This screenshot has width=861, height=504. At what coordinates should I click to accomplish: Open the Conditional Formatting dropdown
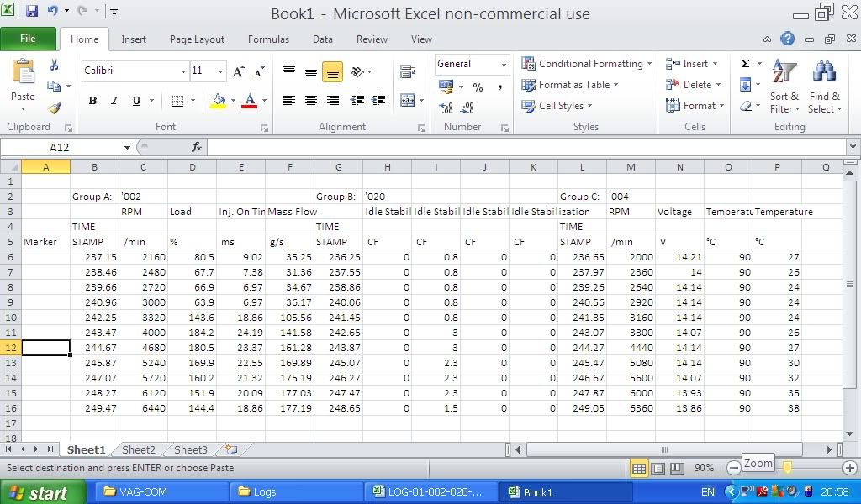coord(588,64)
